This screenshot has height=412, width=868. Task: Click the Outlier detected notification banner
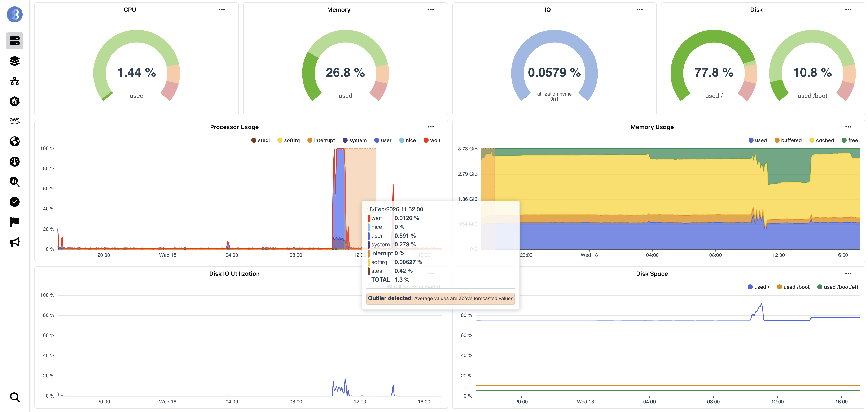pos(440,298)
